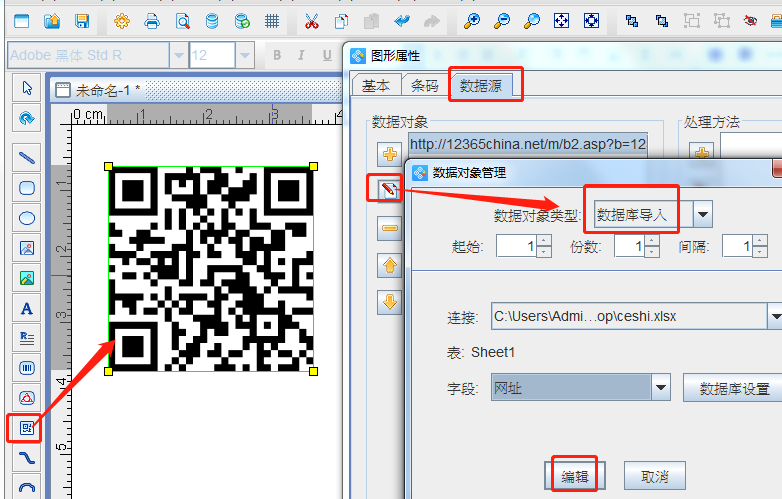Image resolution: width=782 pixels, height=499 pixels.
Task: Expand the 字段 网址 dropdown
Action: (x=660, y=388)
